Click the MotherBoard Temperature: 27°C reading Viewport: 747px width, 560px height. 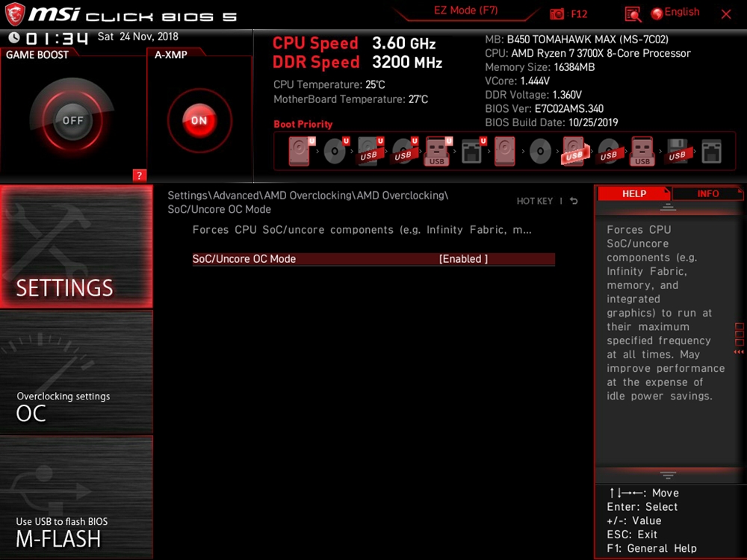[350, 99]
